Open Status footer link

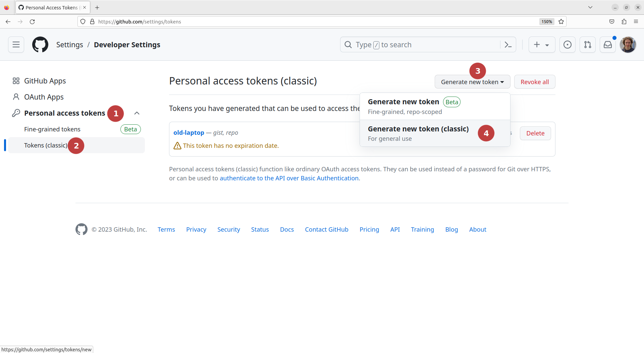(x=260, y=229)
